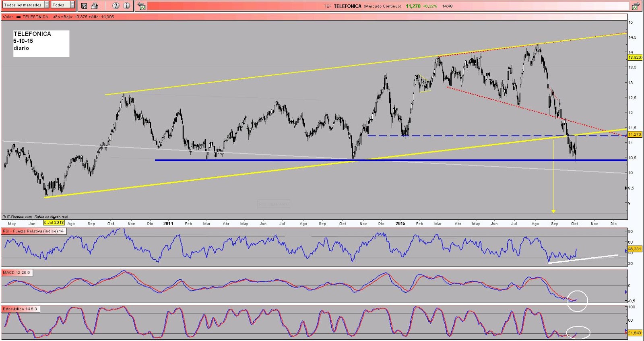Image resolution: width=644 pixels, height=341 pixels.
Task: Click the '14:48' time in header
Action: pyautogui.click(x=447, y=6)
